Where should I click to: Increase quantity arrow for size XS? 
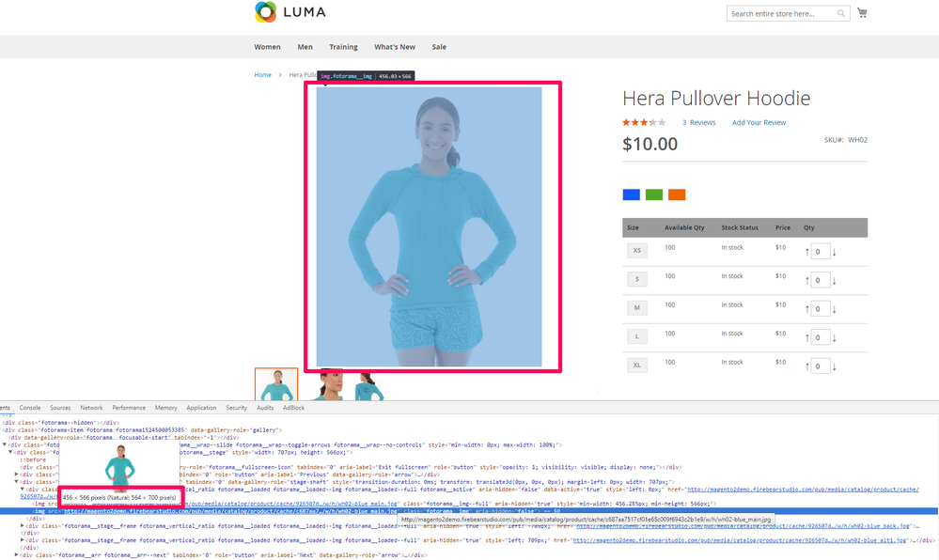point(806,252)
